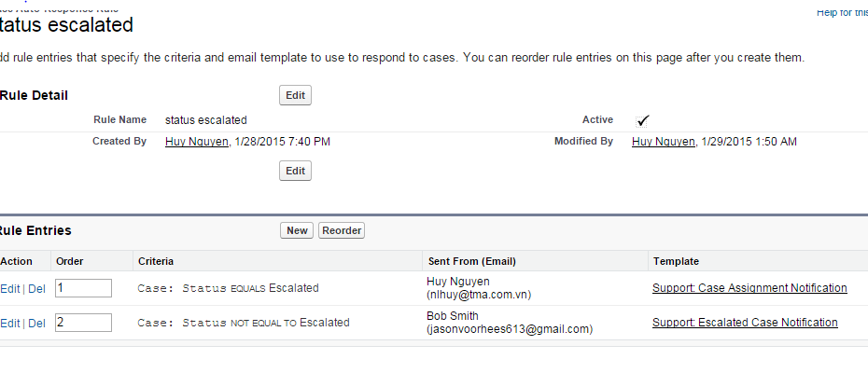Open Huy Nguyen link beside Created By
This screenshot has width=868, height=373.
pos(195,142)
